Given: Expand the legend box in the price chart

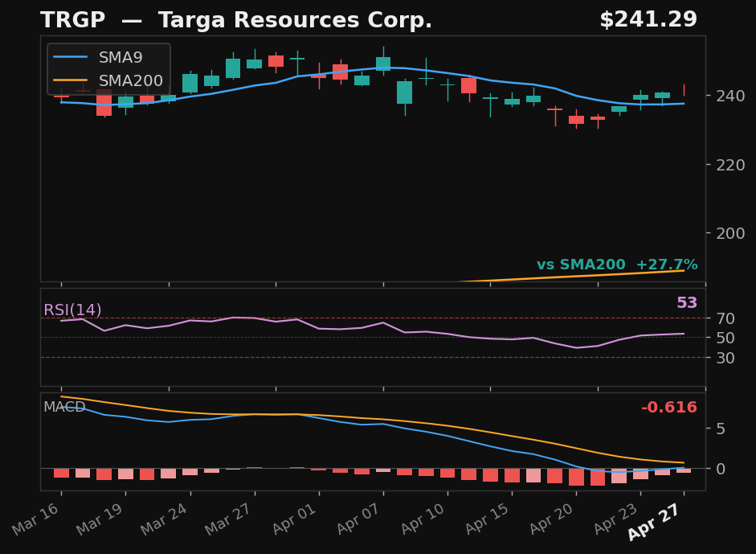Looking at the screenshot, I should pos(108,69).
